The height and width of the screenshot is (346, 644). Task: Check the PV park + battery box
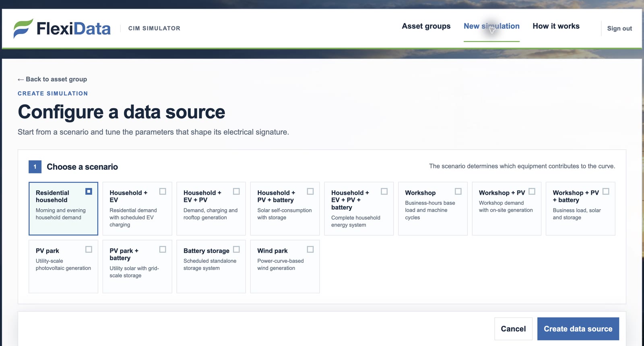163,249
